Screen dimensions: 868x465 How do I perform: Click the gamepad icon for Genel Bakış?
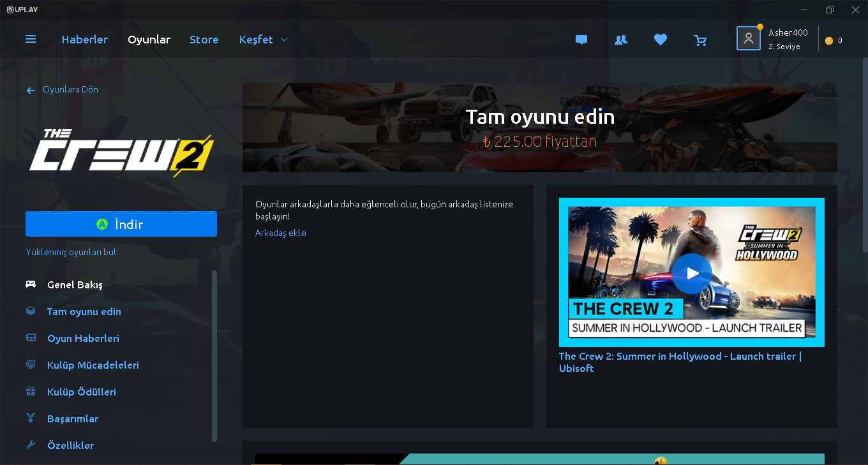[x=31, y=284]
